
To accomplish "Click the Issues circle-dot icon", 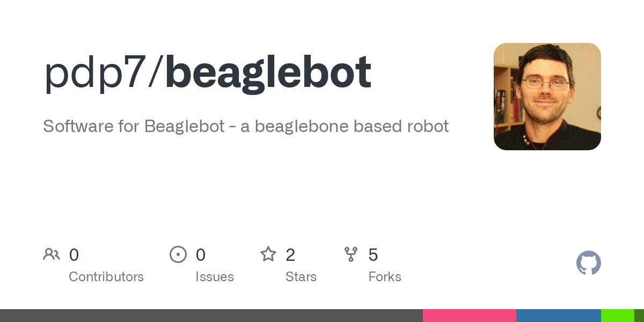I will click(178, 254).
